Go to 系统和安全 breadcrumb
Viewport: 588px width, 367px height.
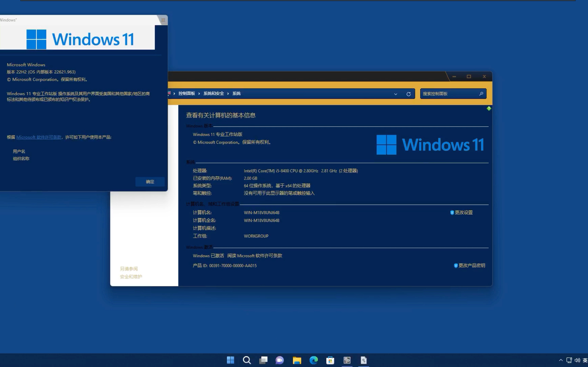click(x=214, y=93)
